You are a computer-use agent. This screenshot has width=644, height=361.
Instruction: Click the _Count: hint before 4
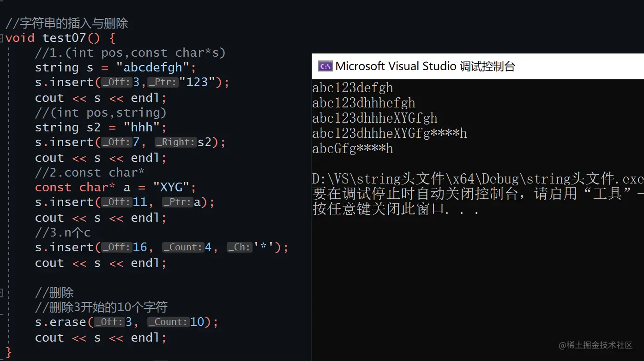(x=183, y=248)
